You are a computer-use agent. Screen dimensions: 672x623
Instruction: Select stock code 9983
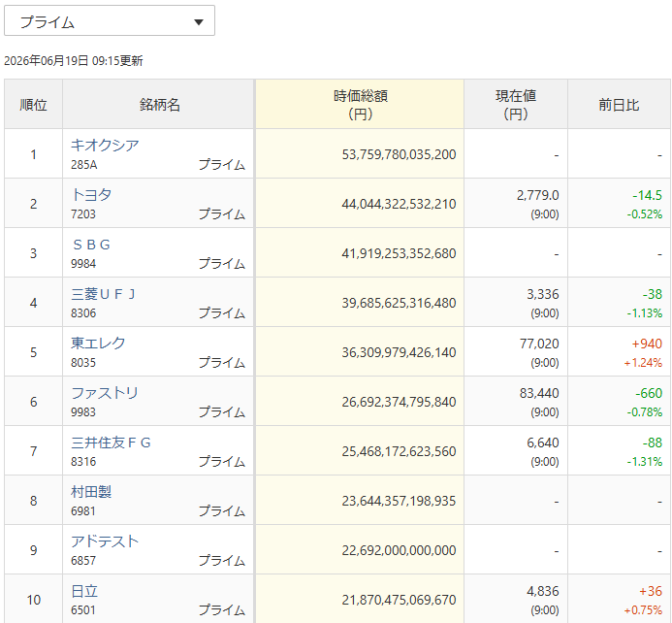click(83, 412)
